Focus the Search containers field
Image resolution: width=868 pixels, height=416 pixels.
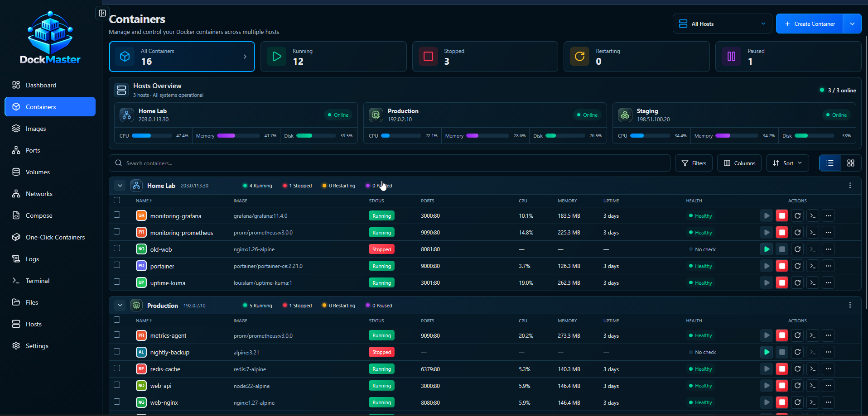click(390, 163)
